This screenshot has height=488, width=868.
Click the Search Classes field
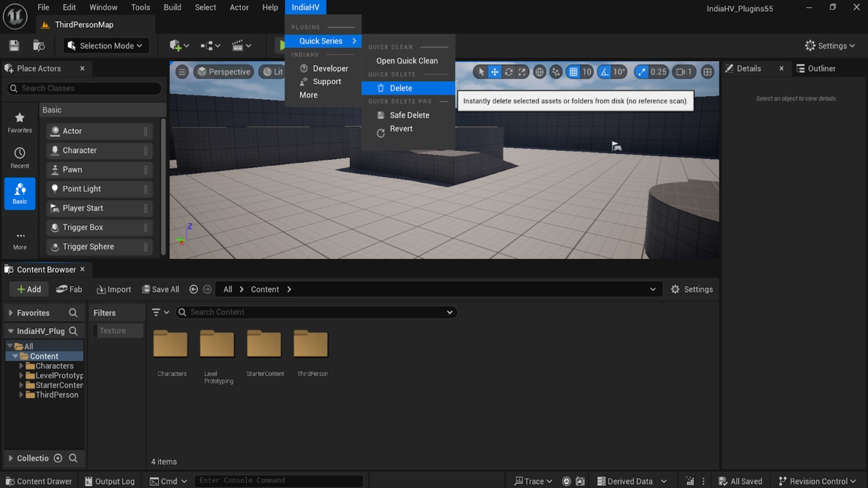pos(85,88)
